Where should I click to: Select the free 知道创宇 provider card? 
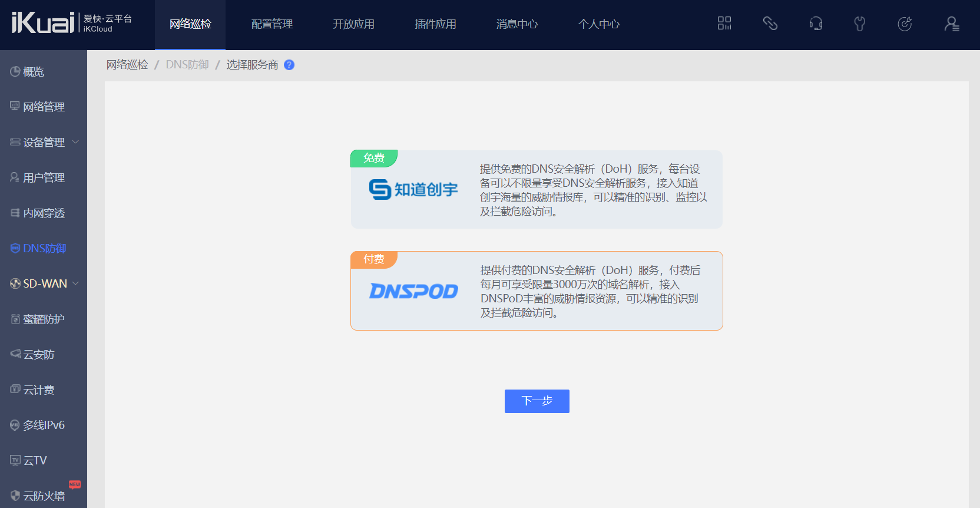tap(537, 189)
